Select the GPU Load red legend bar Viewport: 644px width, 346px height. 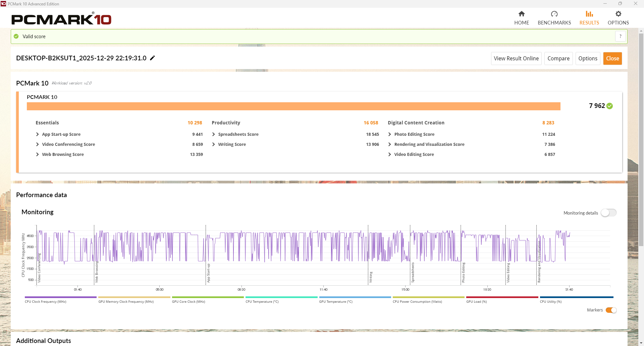(502, 297)
